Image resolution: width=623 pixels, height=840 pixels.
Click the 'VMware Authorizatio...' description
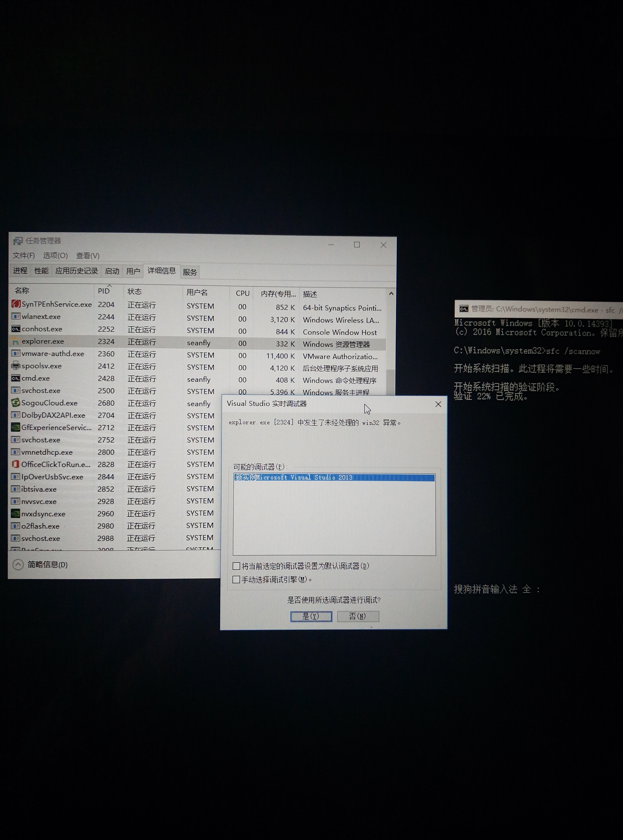(340, 356)
